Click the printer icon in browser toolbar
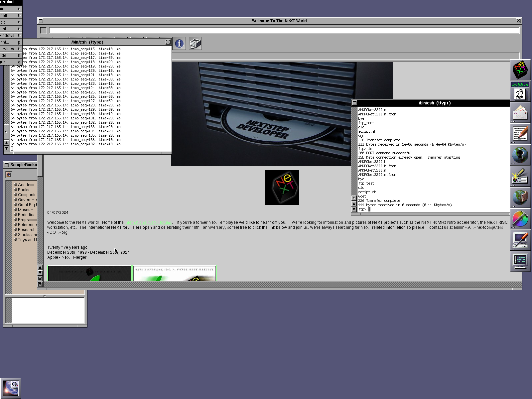 [195, 44]
